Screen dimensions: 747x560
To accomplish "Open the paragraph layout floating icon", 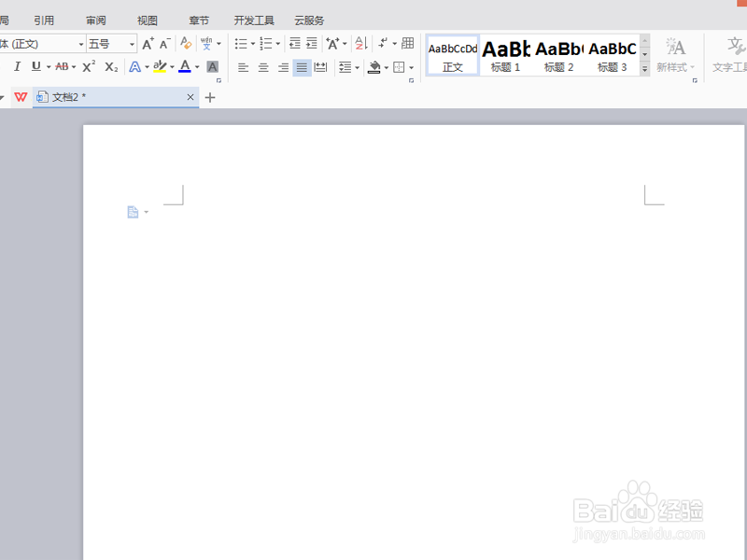I will 133,212.
